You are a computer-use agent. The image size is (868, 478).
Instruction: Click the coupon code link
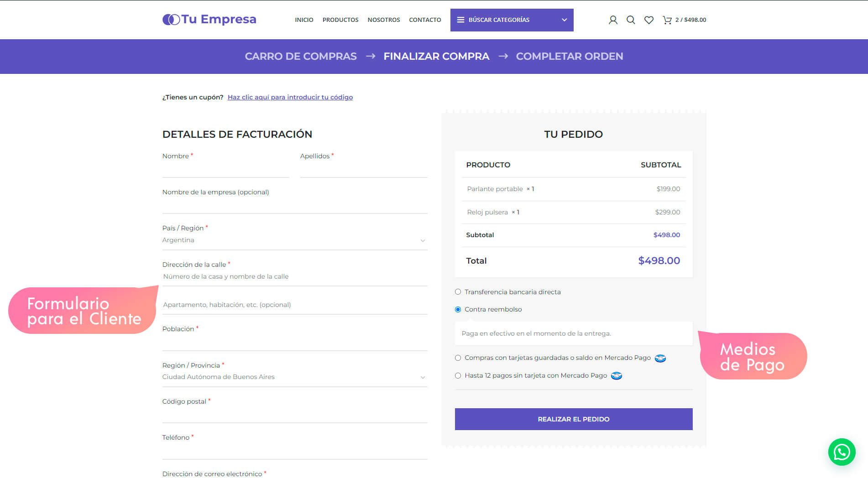[290, 97]
